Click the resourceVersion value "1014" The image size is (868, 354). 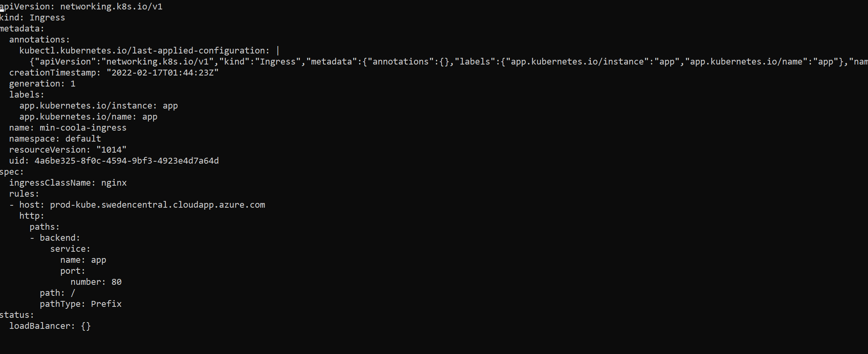click(x=111, y=150)
